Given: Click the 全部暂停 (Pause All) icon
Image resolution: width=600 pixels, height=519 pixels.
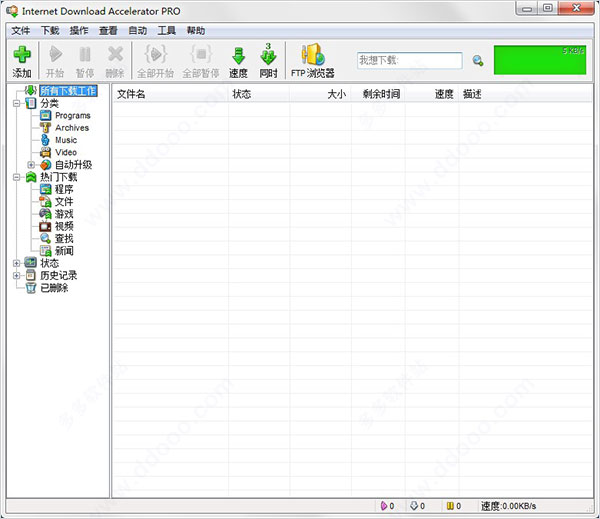Looking at the screenshot, I should [201, 61].
